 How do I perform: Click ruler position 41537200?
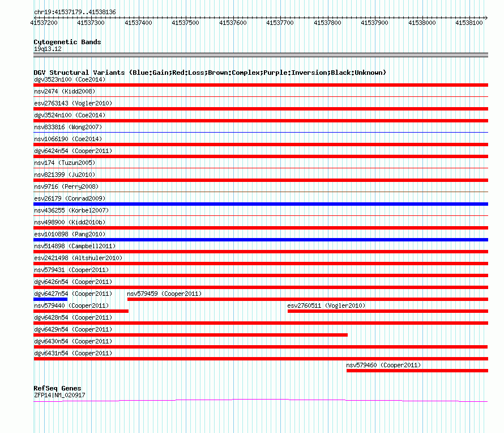tap(44, 23)
